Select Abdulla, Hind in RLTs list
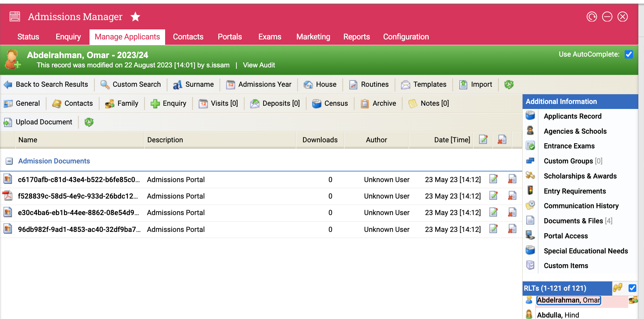 [x=558, y=315]
